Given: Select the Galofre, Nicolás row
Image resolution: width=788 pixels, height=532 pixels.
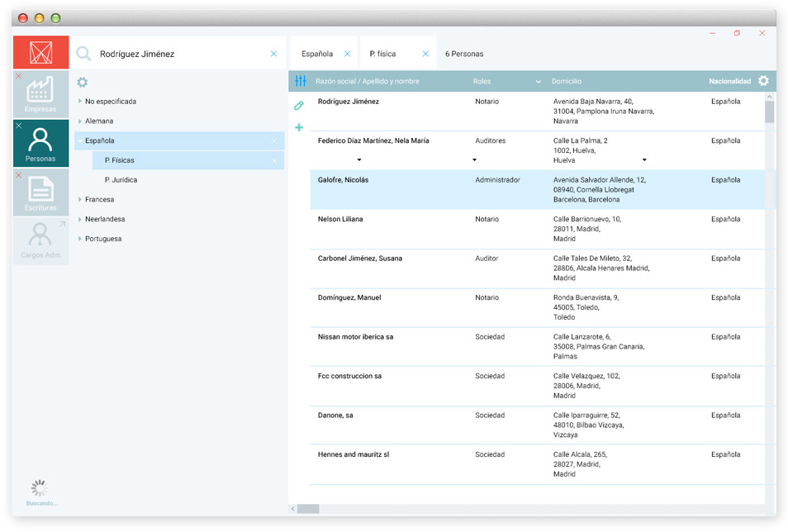Looking at the screenshot, I should 343,180.
